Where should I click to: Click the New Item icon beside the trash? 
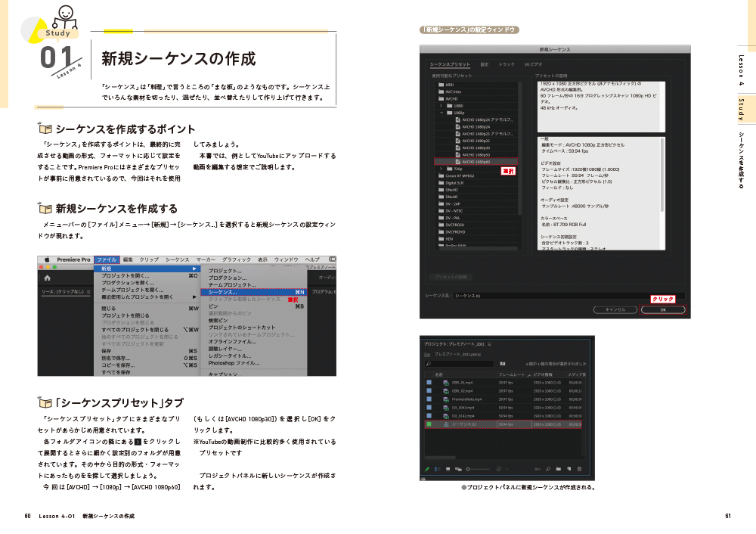point(569,469)
